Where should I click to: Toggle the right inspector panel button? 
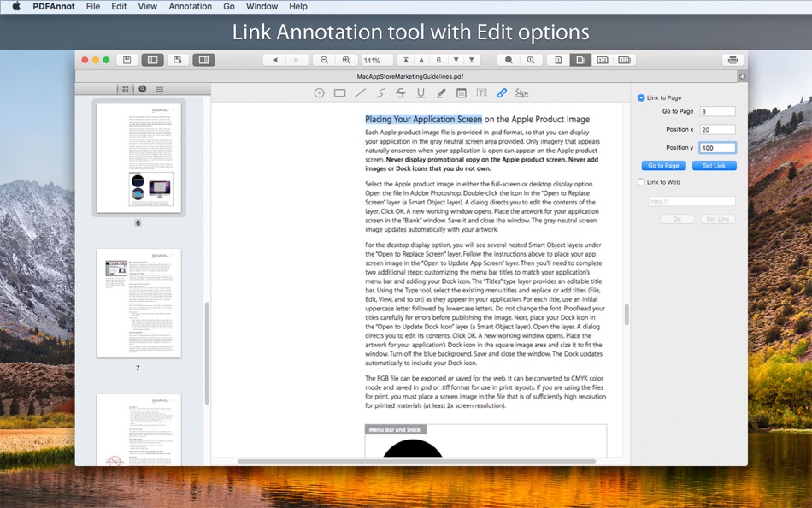click(204, 60)
